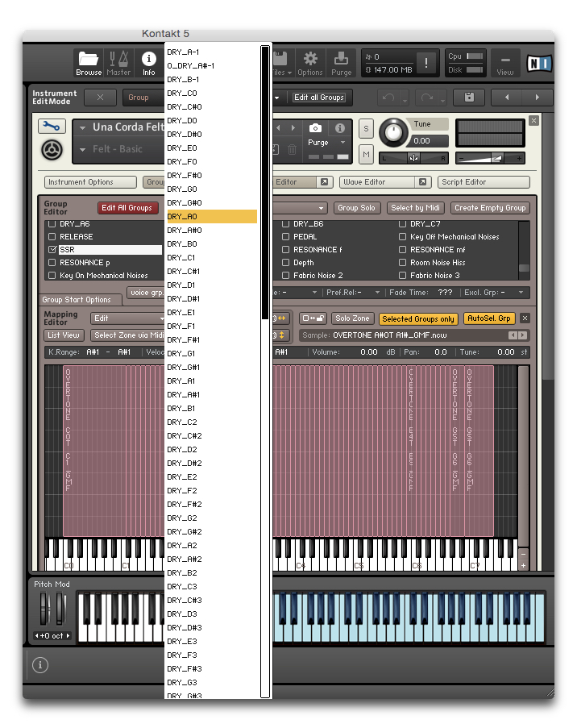Viewport: 577px width, 728px height.
Task: Select DRY_A0 in the group list
Action: point(212,216)
